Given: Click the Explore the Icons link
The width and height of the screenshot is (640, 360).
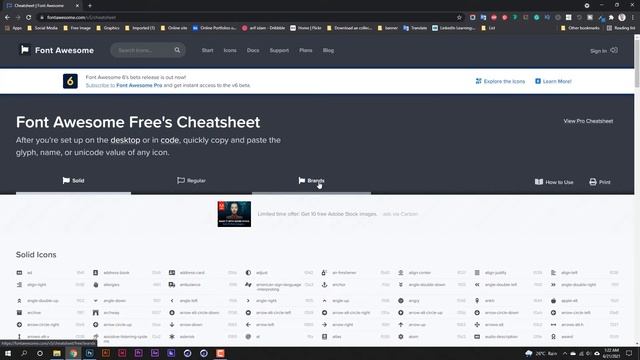Looking at the screenshot, I should (500, 81).
